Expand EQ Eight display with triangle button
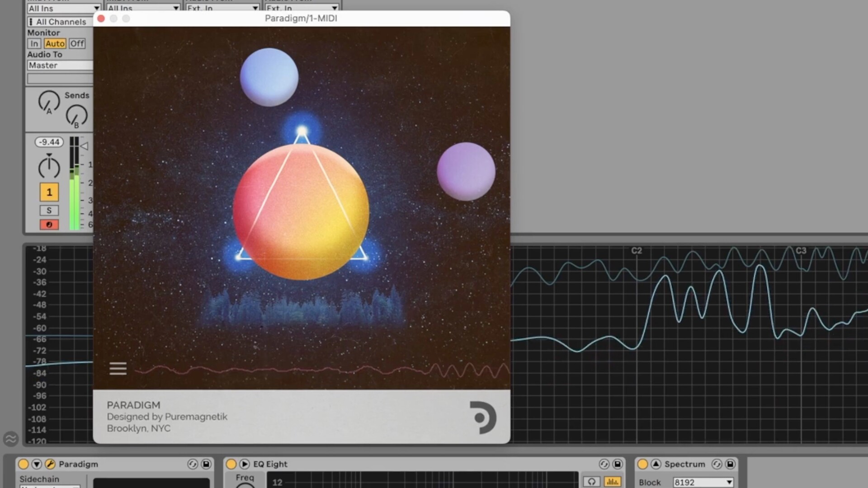Image resolution: width=868 pixels, height=488 pixels. point(245,464)
